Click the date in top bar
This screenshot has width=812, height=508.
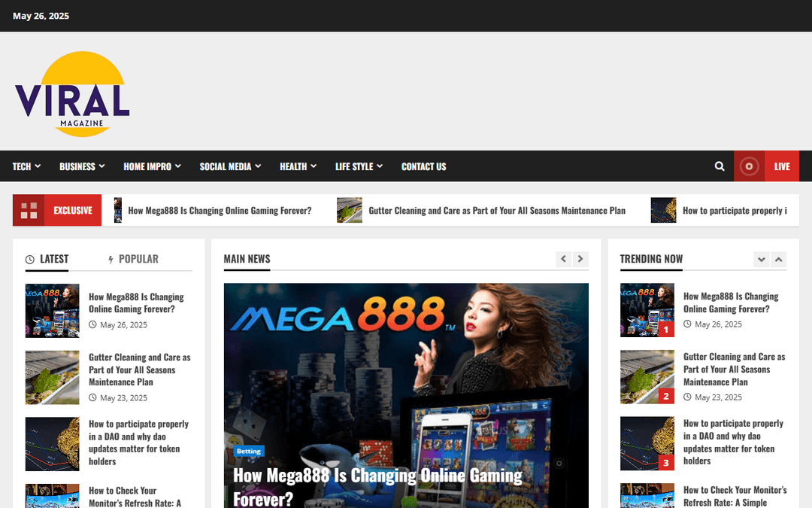click(x=41, y=16)
